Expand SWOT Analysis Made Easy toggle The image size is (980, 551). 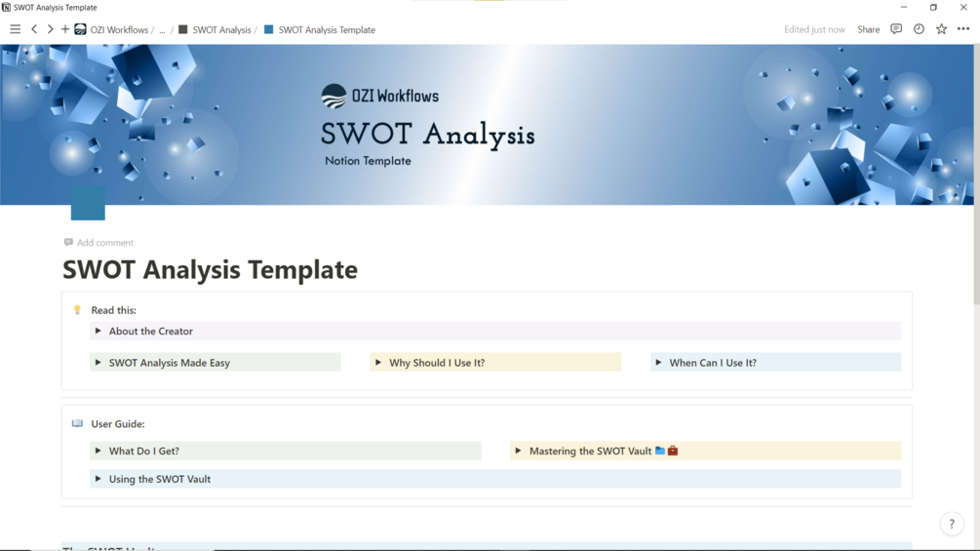(x=98, y=363)
